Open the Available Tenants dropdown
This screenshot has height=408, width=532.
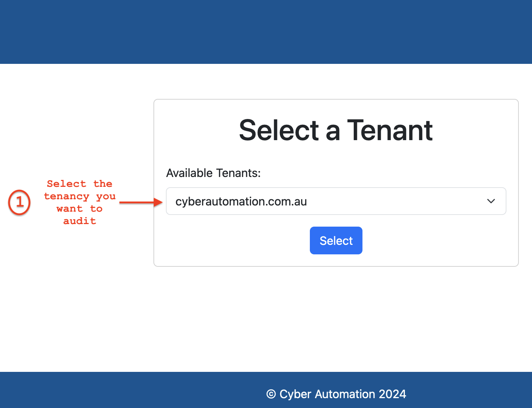pyautogui.click(x=336, y=201)
